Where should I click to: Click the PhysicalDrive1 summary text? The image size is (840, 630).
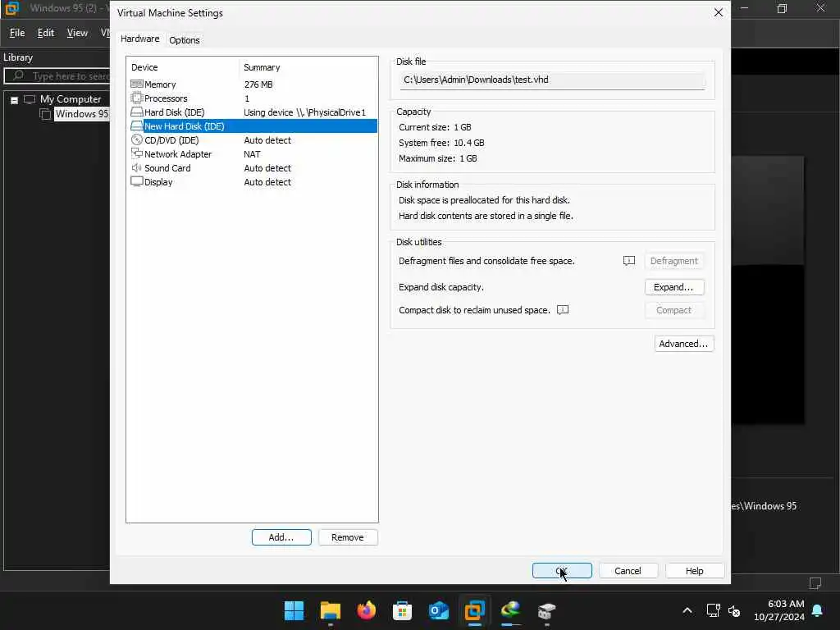[305, 112]
